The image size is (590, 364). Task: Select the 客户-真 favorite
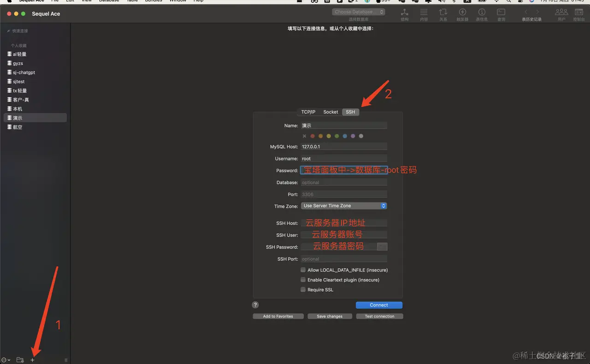pyautogui.click(x=35, y=100)
